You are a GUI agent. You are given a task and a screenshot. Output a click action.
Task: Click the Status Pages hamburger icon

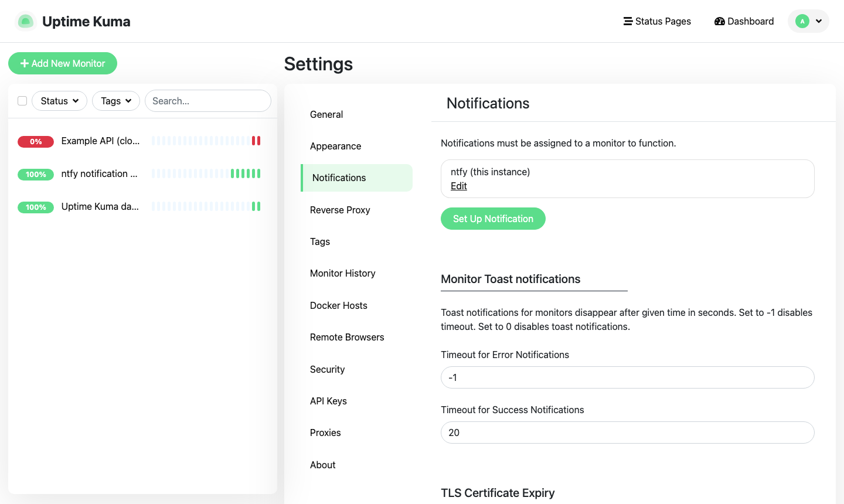[628, 21]
